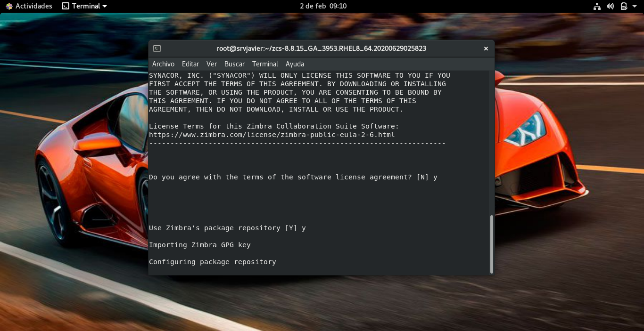The height and width of the screenshot is (331, 644).
Task: Click the terminal icon in window titlebar
Action: click(x=157, y=48)
